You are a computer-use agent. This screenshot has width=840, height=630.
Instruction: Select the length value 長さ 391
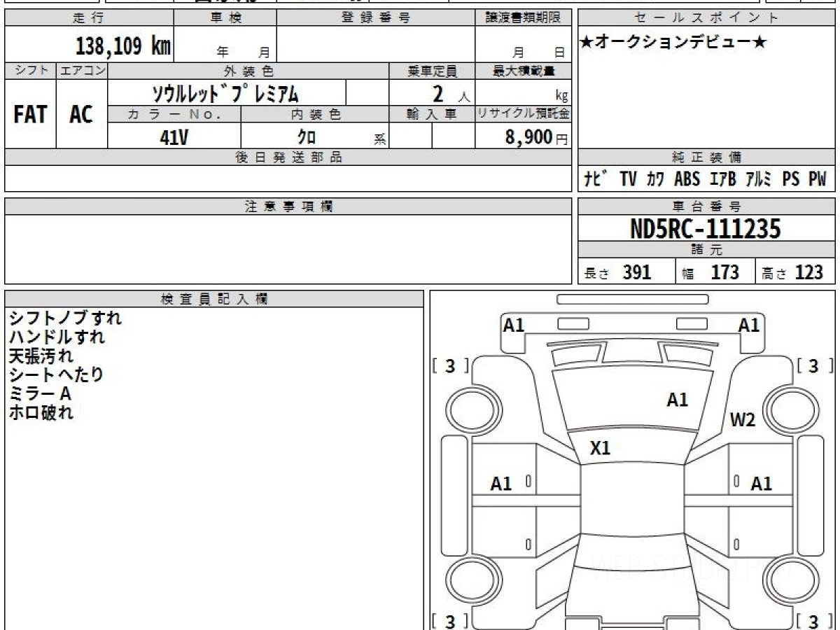coord(618,272)
